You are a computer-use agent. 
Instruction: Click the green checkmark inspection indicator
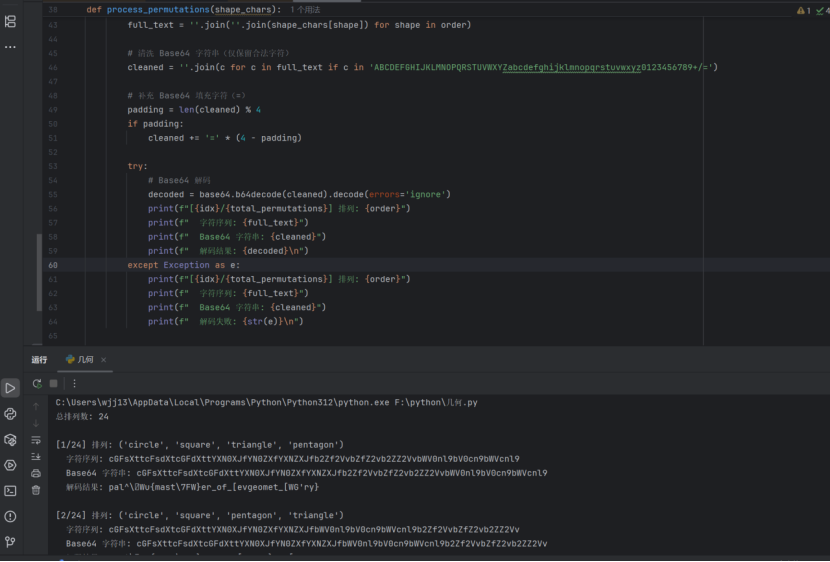point(822,10)
